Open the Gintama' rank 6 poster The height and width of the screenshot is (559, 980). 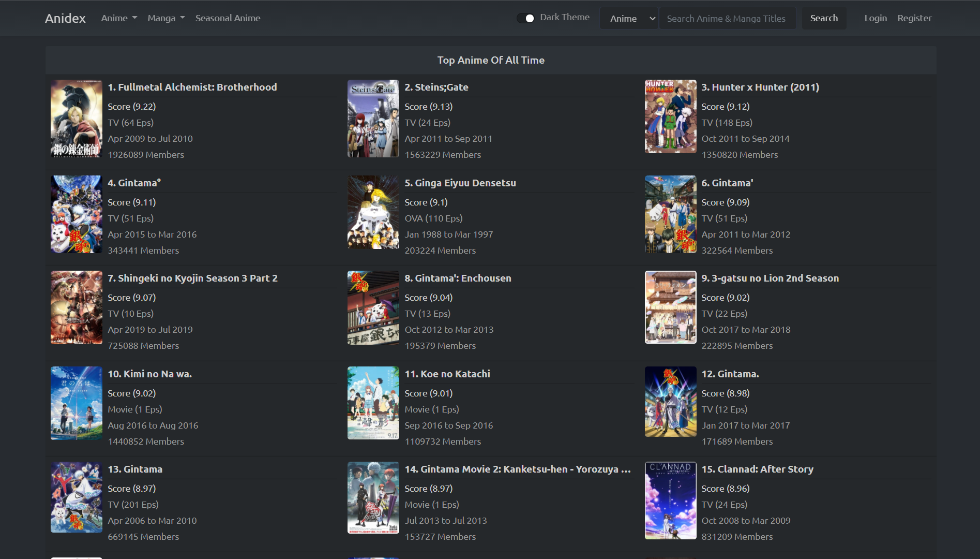pos(670,214)
